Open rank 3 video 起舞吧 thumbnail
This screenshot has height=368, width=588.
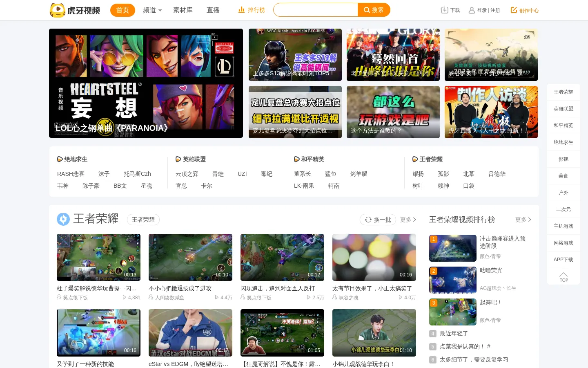tap(453, 312)
